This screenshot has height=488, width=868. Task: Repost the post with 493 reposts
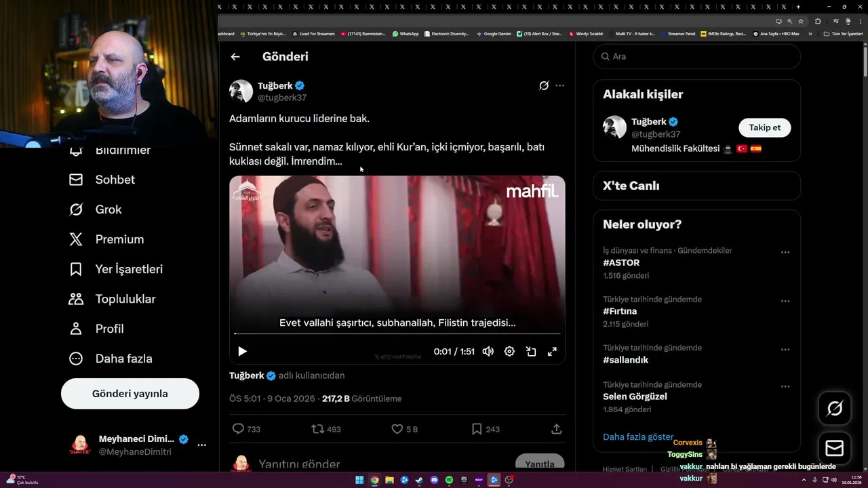[x=326, y=429]
